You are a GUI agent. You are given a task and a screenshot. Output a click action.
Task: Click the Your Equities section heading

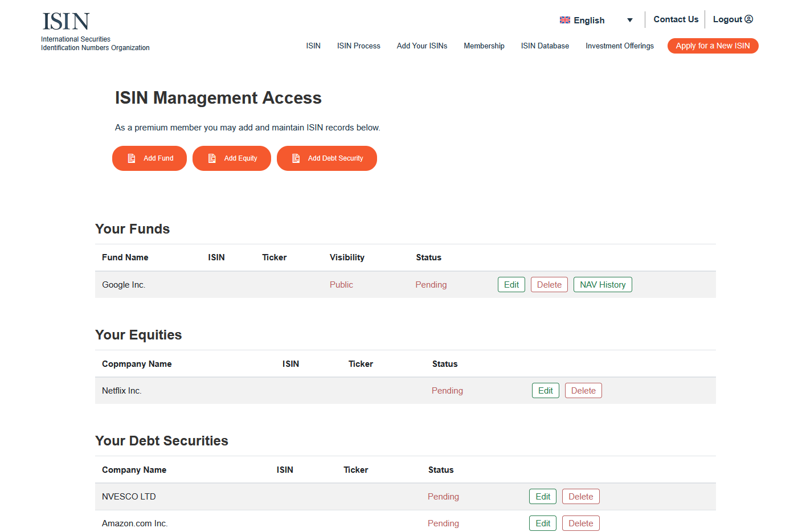138,335
